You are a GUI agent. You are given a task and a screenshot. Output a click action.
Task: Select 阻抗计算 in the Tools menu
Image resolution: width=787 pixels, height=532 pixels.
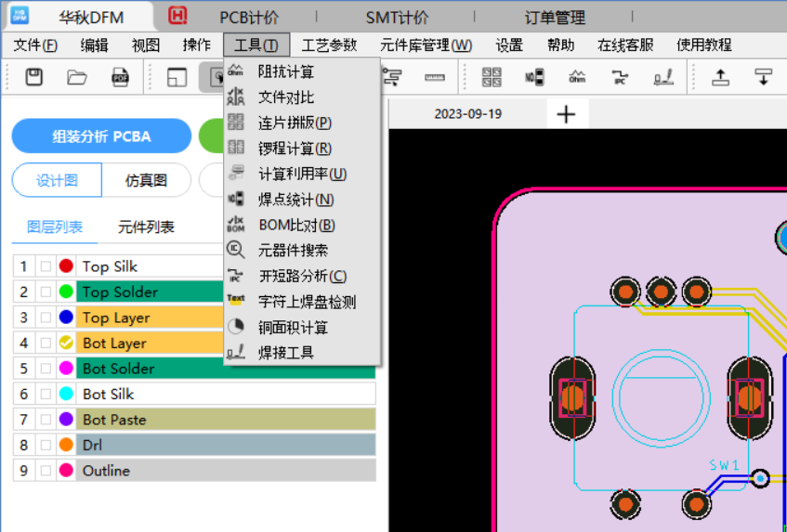pos(302,71)
